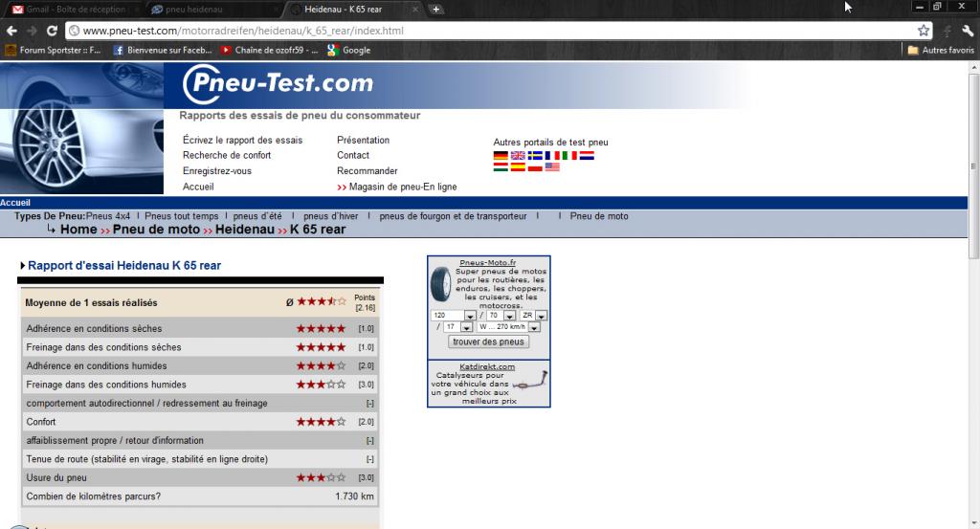The width and height of the screenshot is (980, 529).
Task: Open the YouTube Chaîne de ozofr59 bookmark
Action: (269, 50)
